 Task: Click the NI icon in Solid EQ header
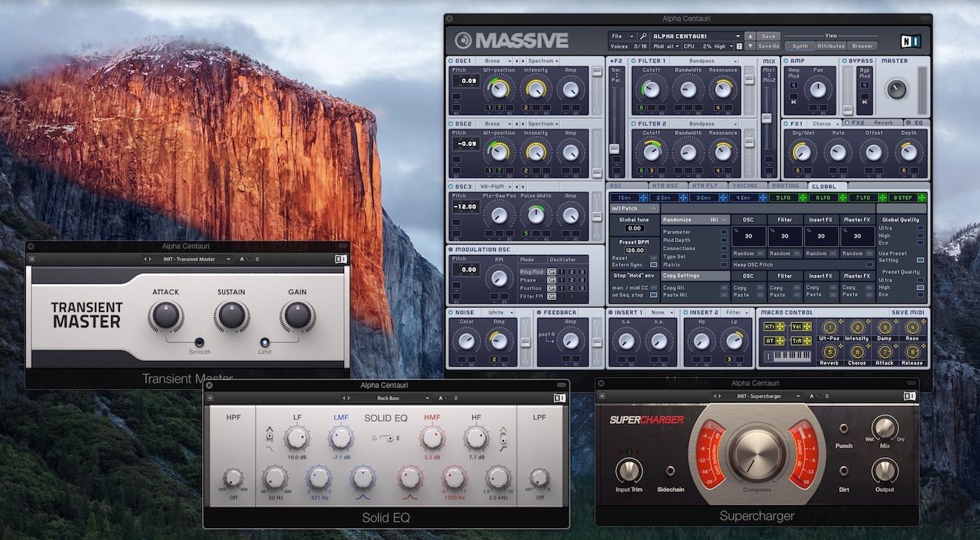point(560,398)
